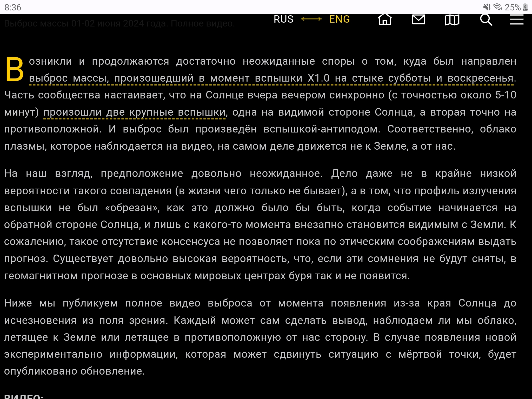This screenshot has width=532, height=399.
Task: Click the text 'противоположной. И выброс был произведён'
Action: click(130, 129)
